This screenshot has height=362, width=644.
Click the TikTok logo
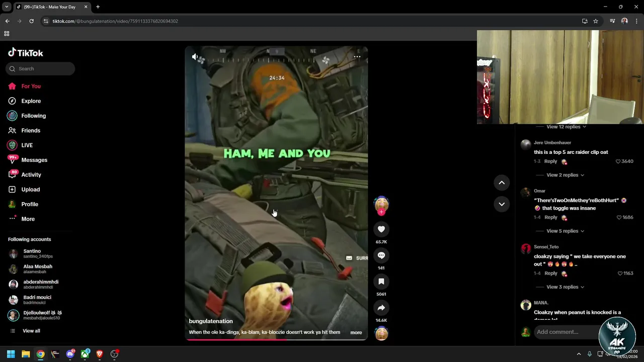(26, 53)
